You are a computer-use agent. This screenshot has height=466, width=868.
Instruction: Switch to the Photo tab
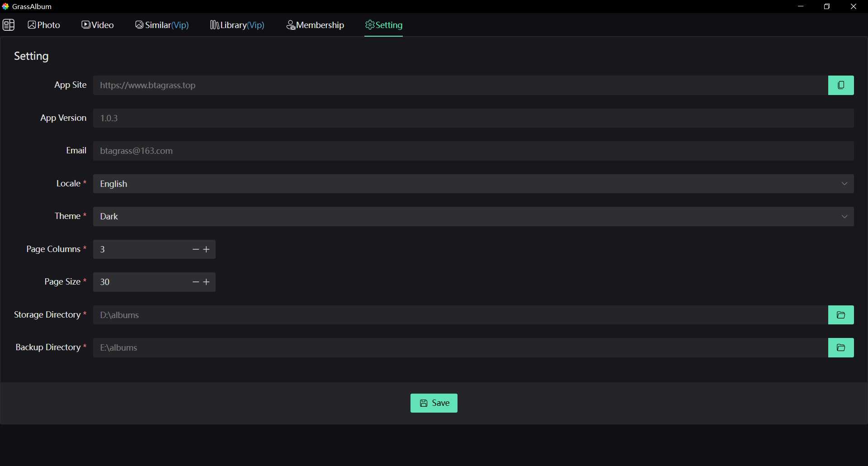point(44,25)
